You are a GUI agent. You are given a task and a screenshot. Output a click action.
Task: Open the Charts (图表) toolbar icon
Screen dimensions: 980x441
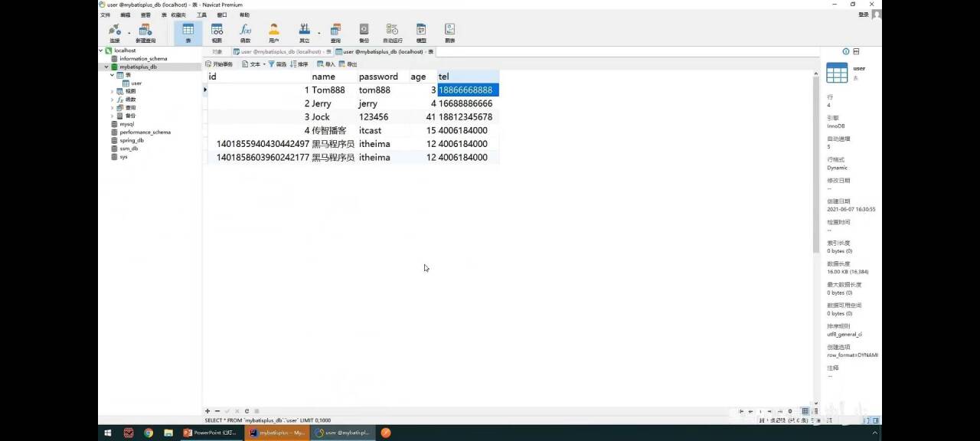(x=449, y=32)
